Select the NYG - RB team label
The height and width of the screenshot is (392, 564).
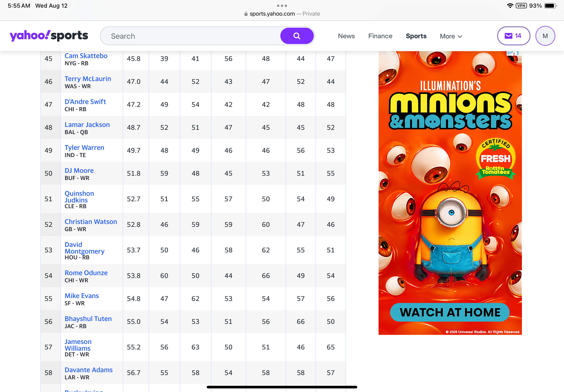pyautogui.click(x=76, y=63)
